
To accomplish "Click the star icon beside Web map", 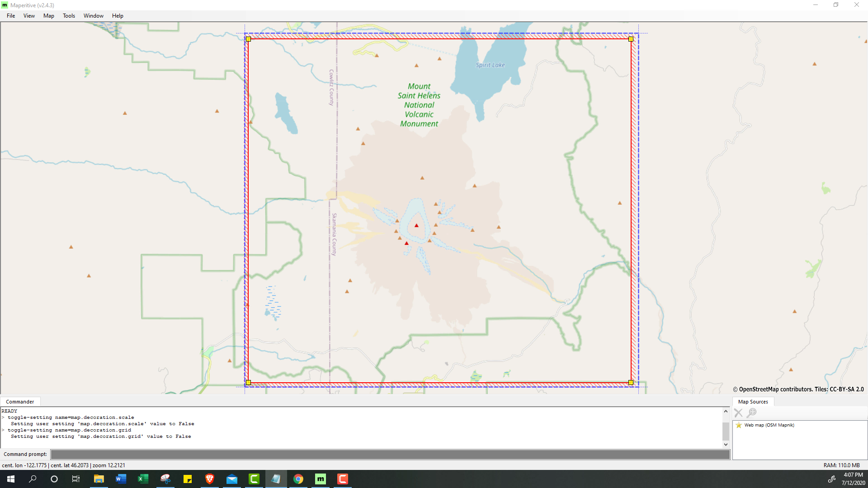I will 739,425.
